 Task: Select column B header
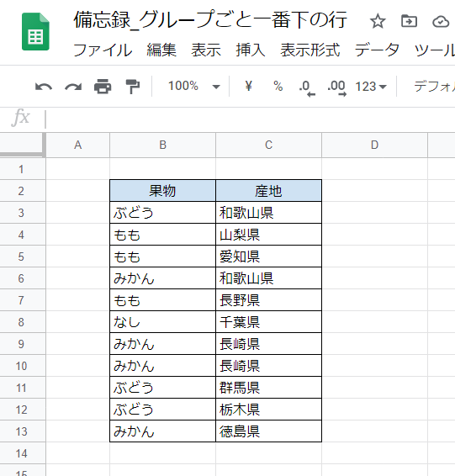162,145
